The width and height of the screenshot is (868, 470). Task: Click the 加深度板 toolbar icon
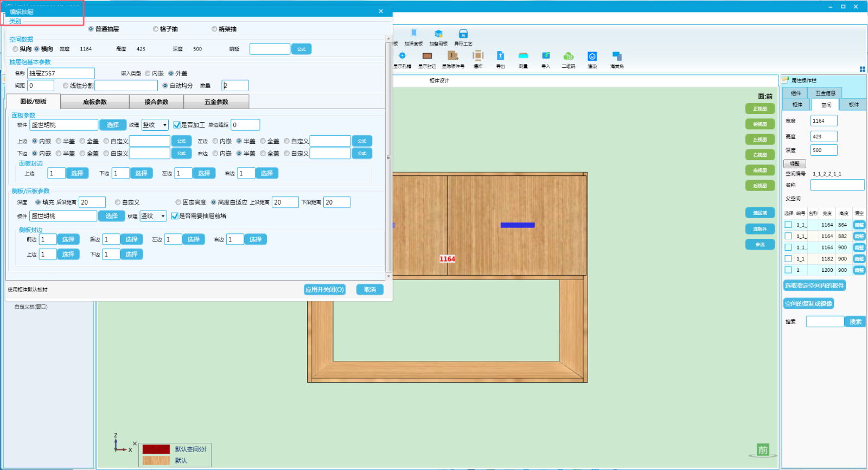(x=413, y=33)
